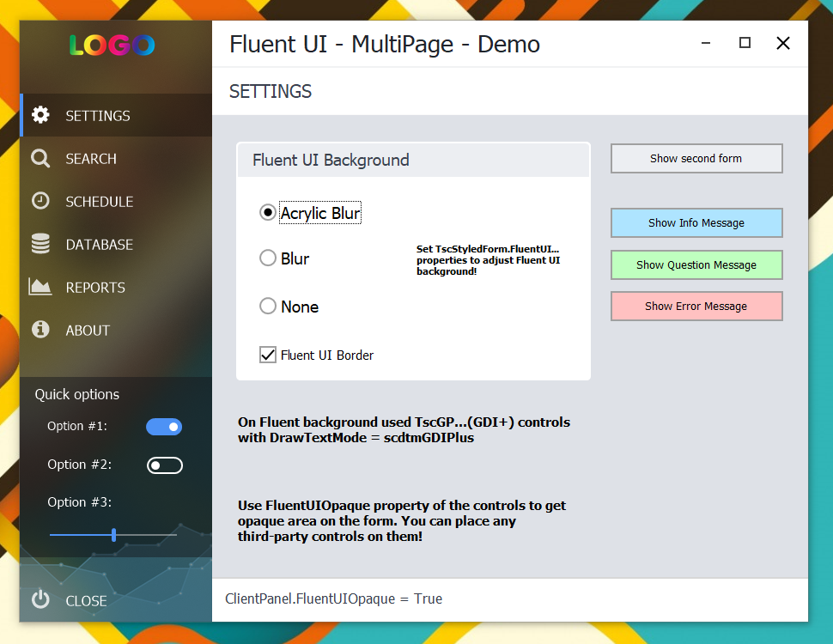Click the Search magnifier icon
833x644 pixels.
pyautogui.click(x=40, y=158)
